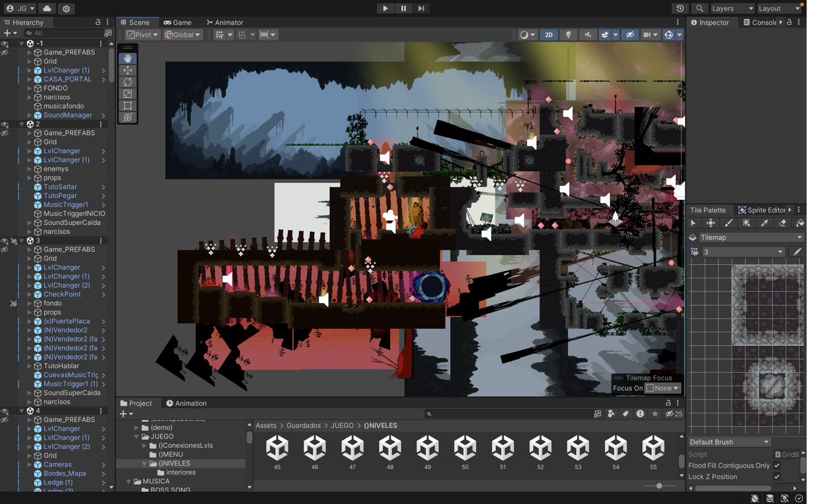Select the Rotate tool
The image size is (813, 504).
(x=128, y=82)
